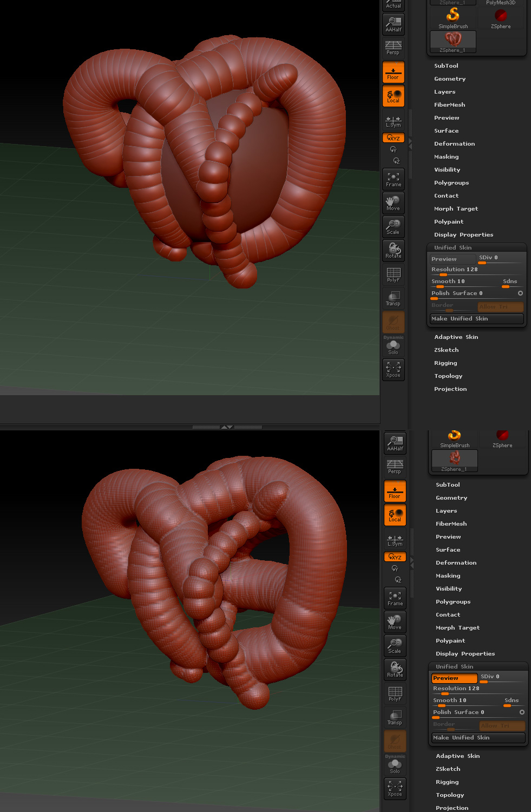This screenshot has height=812, width=531.
Task: Toggle XYZ rotation mode in upper screenshot
Action: coord(394,138)
